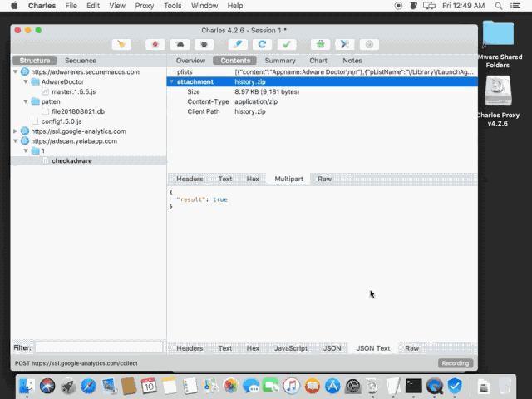Open the Help menu
This screenshot has width=532, height=399.
[234, 6]
